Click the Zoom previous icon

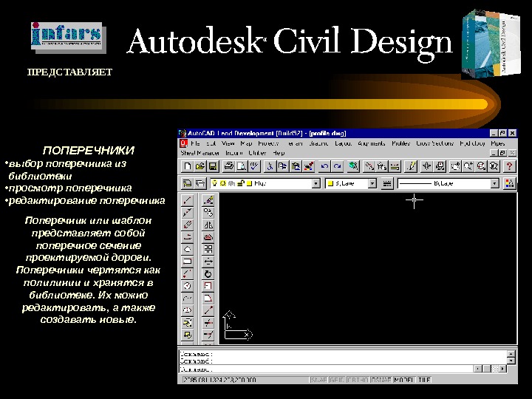point(494,166)
